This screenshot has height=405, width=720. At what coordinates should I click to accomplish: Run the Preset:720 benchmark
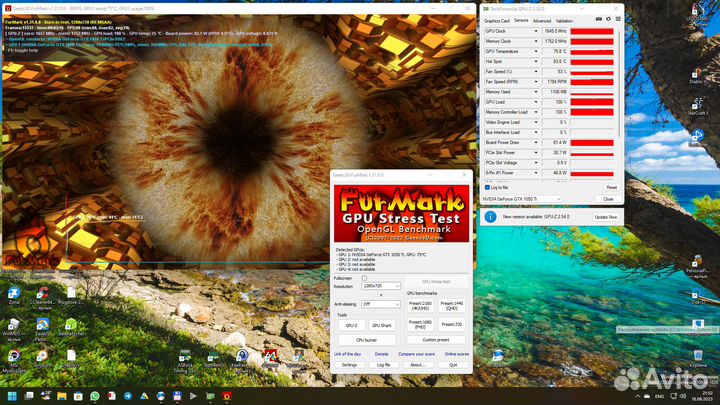coord(451,325)
